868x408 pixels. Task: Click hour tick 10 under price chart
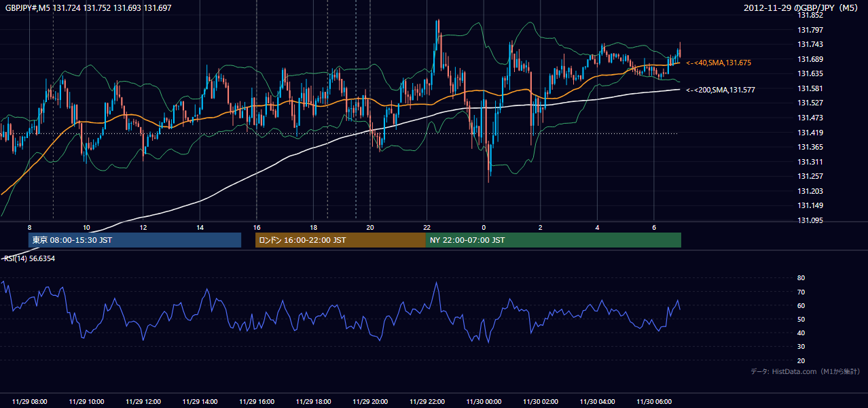tap(86, 227)
